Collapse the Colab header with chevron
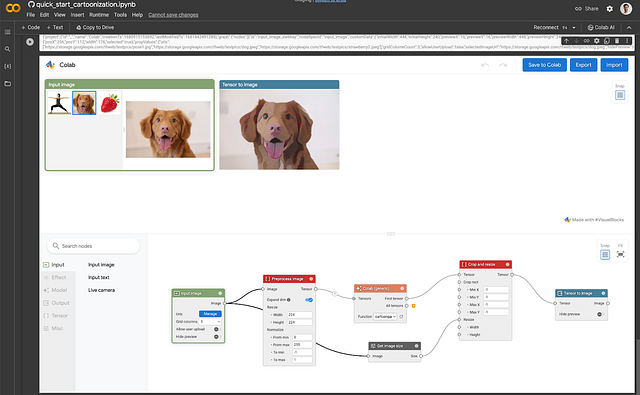The image size is (640, 395). (629, 28)
